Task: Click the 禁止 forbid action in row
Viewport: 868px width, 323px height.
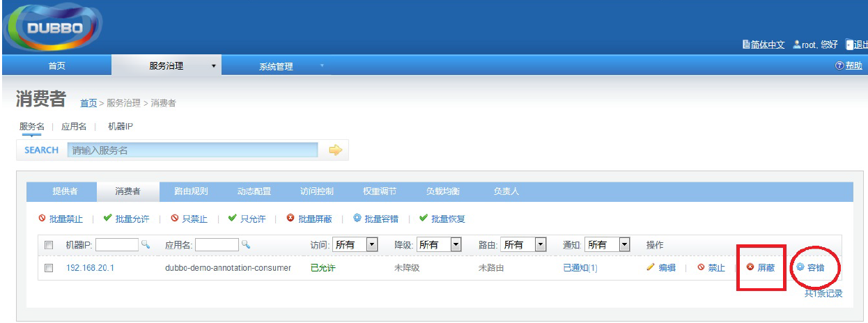Action: 711,267
